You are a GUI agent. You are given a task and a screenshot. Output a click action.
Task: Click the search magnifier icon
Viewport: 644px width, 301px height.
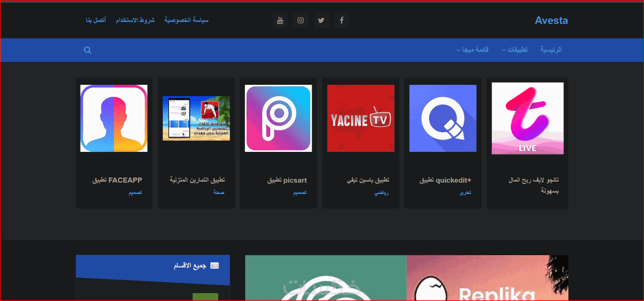click(87, 50)
